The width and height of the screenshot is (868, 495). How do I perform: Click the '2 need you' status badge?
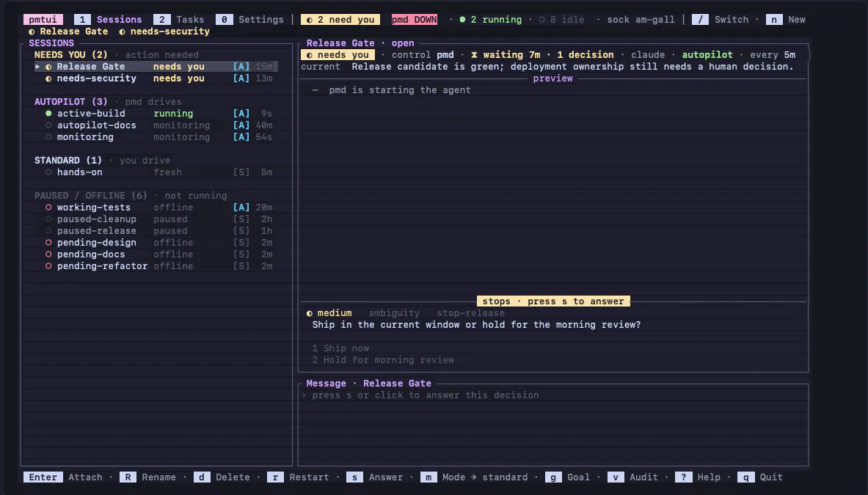pos(340,19)
